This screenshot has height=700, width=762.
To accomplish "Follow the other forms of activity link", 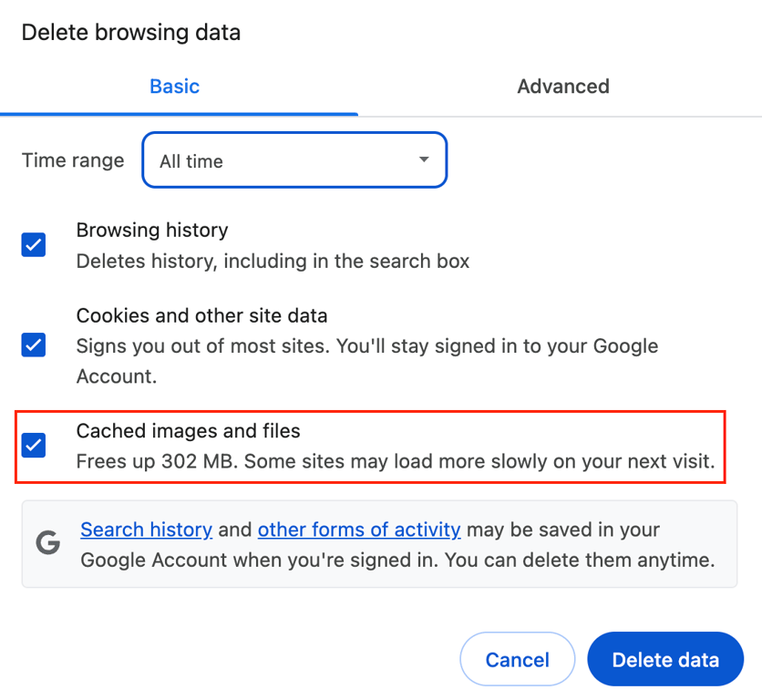I will point(358,530).
